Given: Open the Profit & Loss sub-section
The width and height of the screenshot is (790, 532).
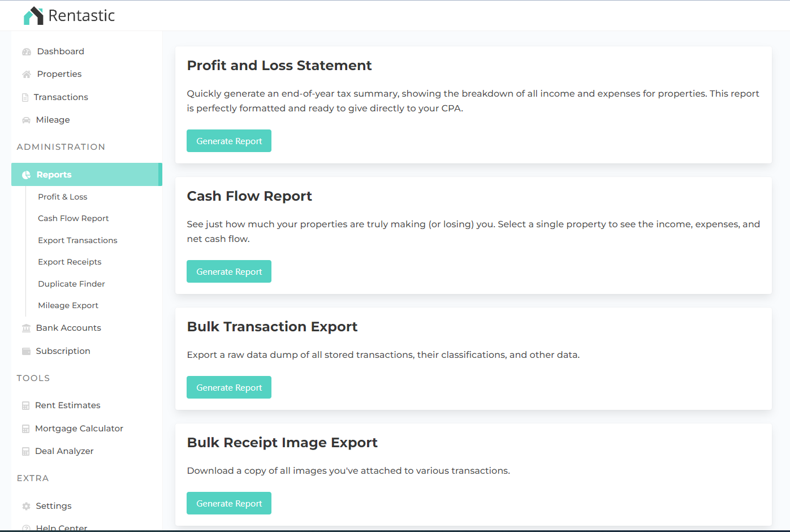Looking at the screenshot, I should click(62, 196).
